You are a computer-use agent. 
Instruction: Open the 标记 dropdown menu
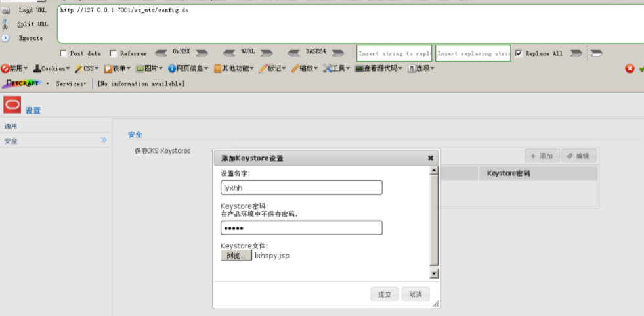[272, 68]
